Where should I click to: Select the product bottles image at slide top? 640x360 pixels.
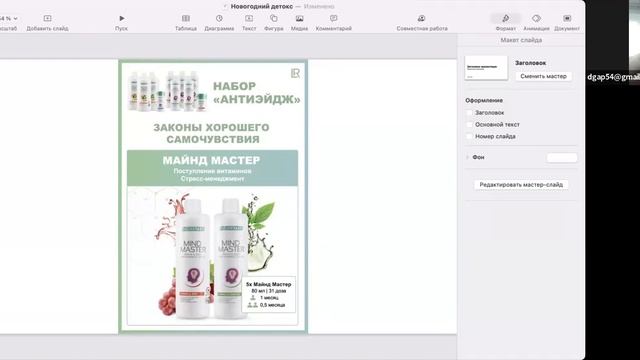(168, 91)
